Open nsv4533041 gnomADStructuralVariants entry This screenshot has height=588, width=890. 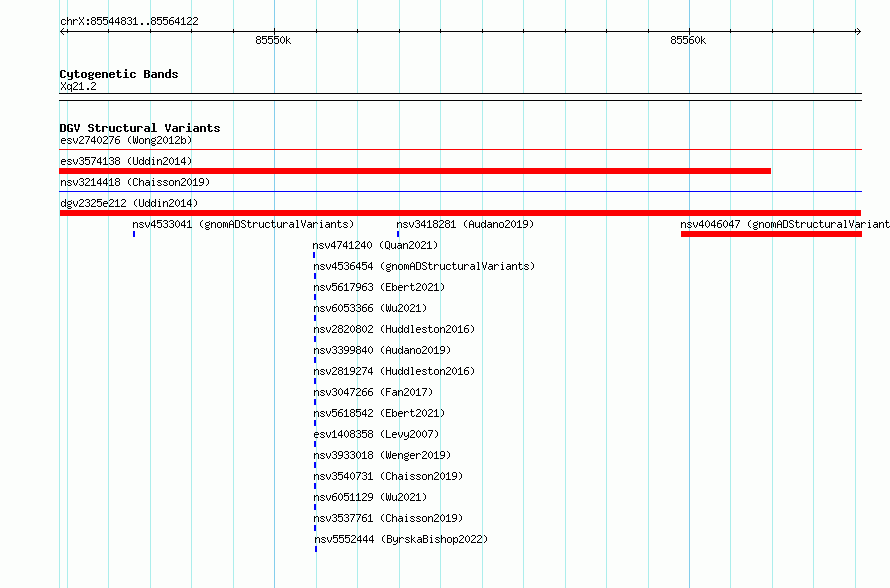click(243, 224)
